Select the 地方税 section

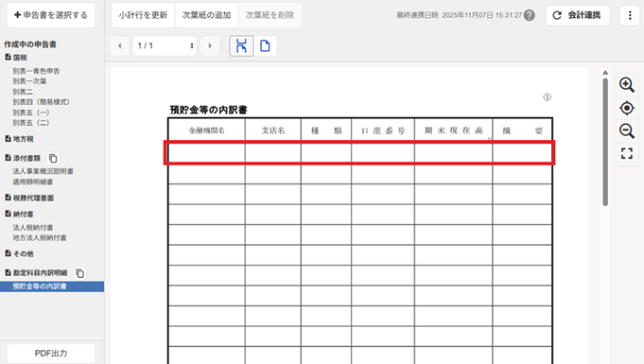(x=19, y=139)
